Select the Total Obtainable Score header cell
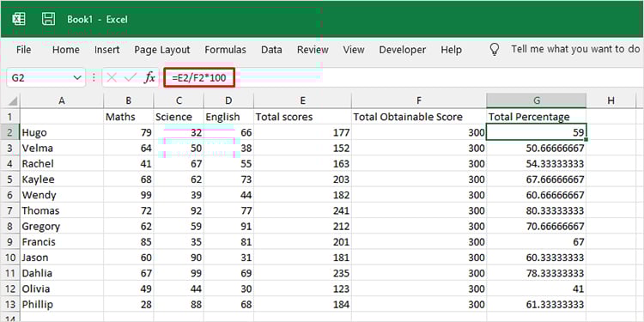Screen dimensions: 644x322 click(x=419, y=117)
